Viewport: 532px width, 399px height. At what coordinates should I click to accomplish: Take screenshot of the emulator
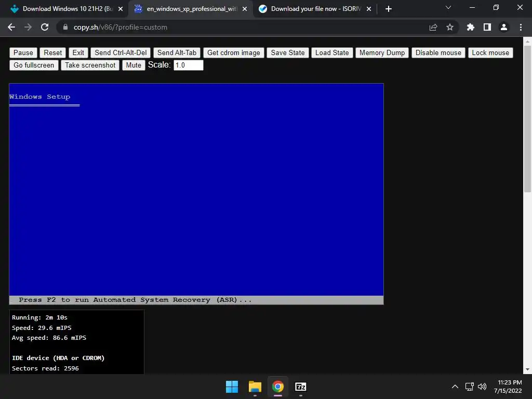point(90,65)
